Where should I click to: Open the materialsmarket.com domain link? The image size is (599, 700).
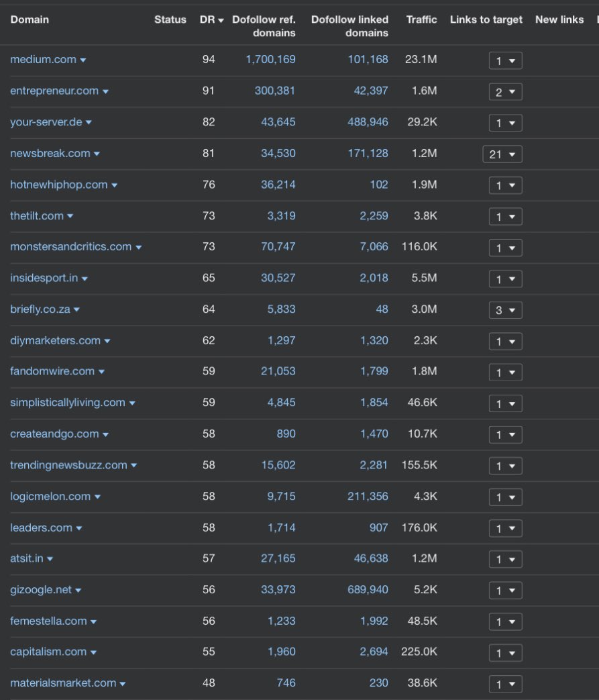(63, 683)
